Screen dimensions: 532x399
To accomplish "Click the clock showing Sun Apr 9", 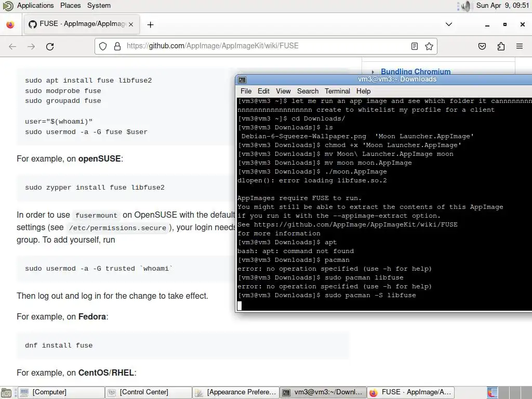I will click(x=502, y=5).
